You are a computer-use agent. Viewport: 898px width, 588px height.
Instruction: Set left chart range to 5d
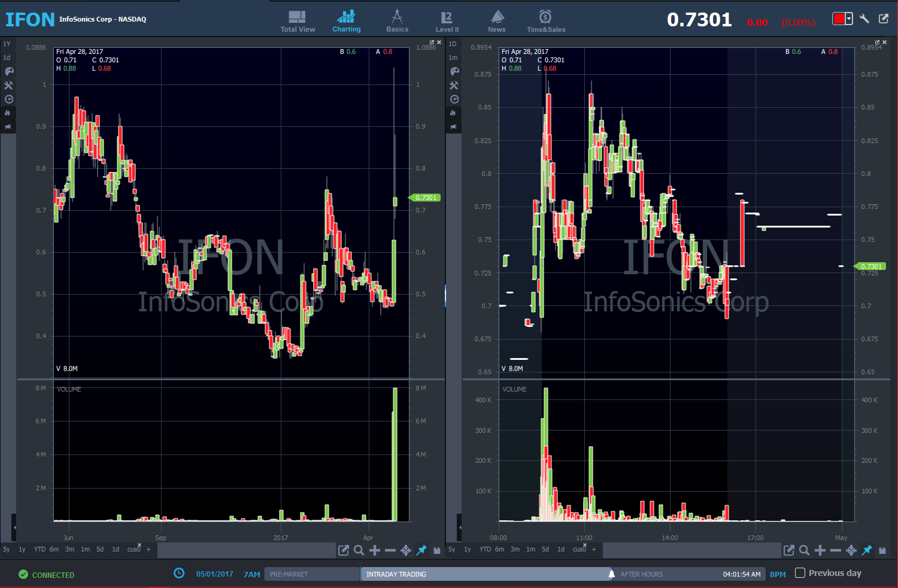pyautogui.click(x=100, y=549)
